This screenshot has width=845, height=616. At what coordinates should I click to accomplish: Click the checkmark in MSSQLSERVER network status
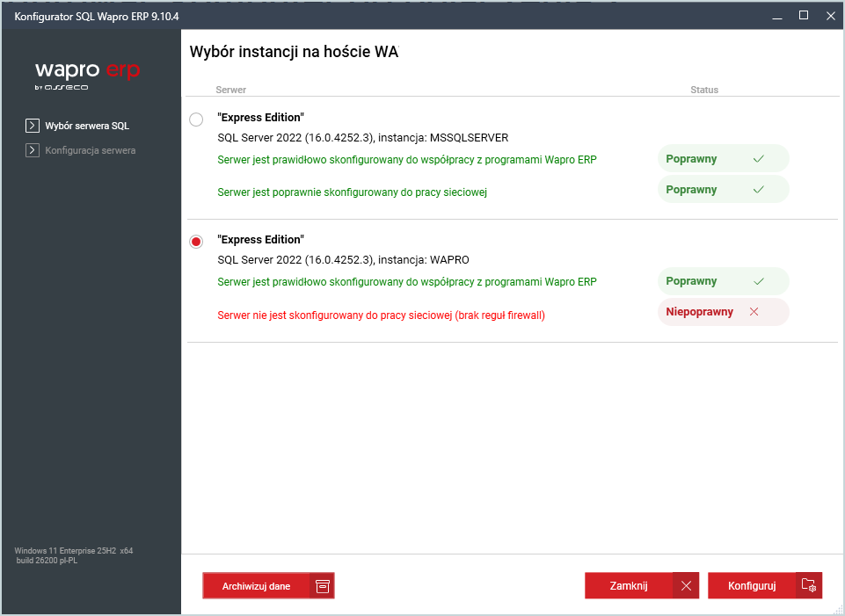pyautogui.click(x=759, y=190)
